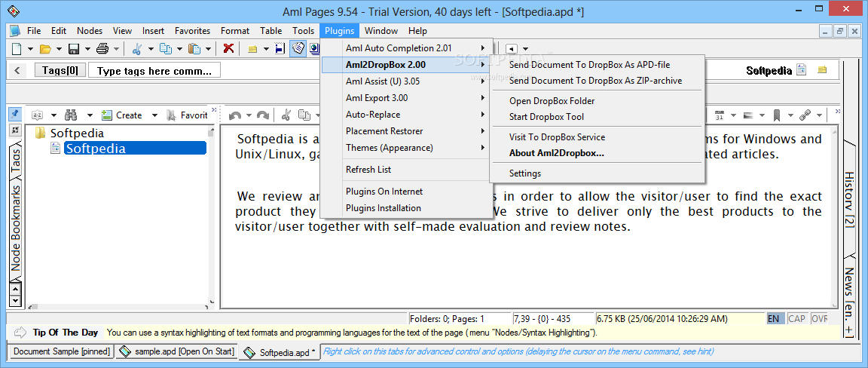Open a document with the folder icon
868x368 pixels.
pos(45,49)
